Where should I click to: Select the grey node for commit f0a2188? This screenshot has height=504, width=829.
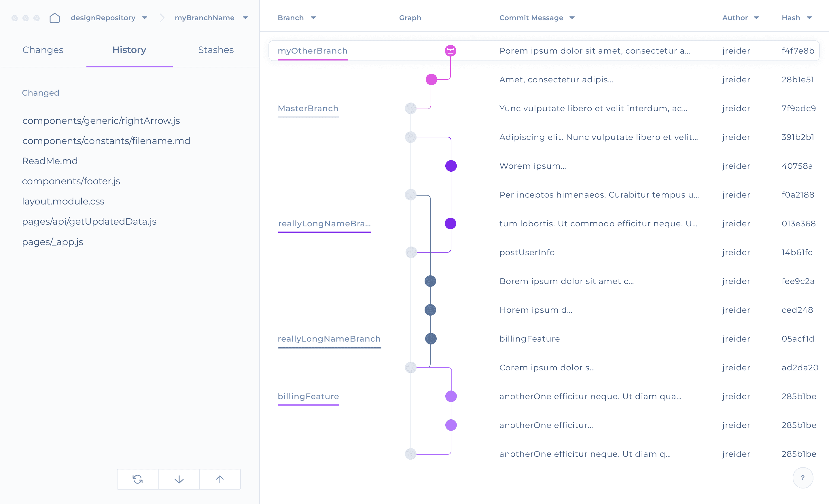click(x=410, y=194)
